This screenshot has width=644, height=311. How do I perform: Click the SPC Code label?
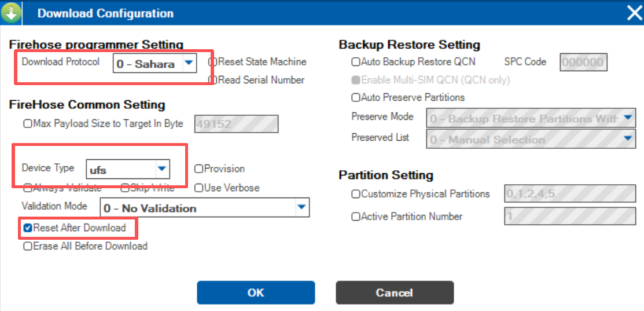click(525, 62)
